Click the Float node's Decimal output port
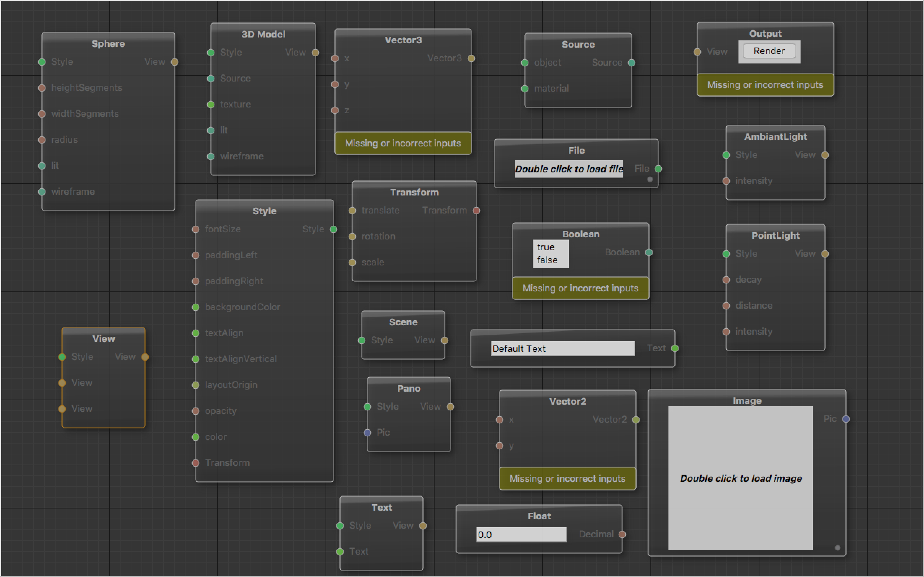 coord(622,534)
